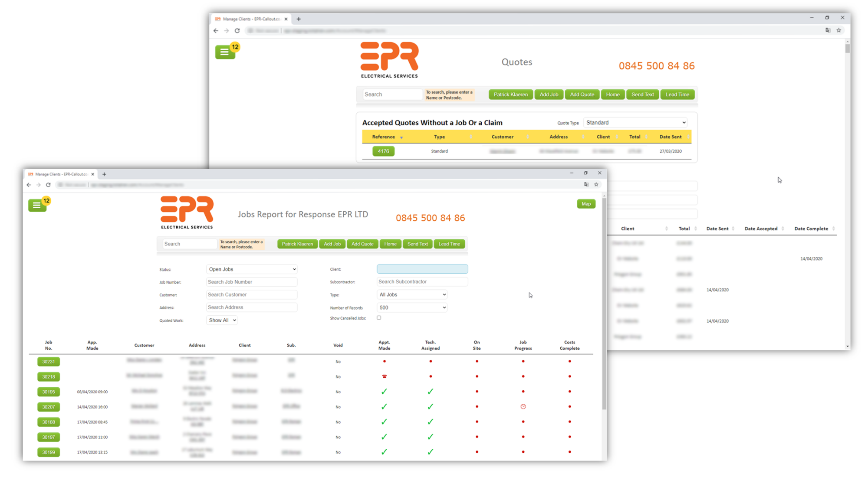Click Send Text in Jobs Report window
The width and height of the screenshot is (868, 477).
418,244
